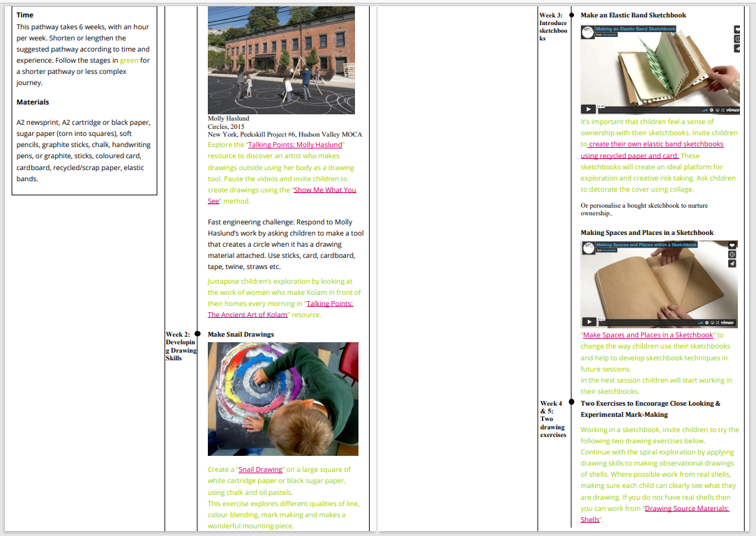Click Vimeo logo on Elastic Band video
This screenshot has width=756, height=536.
click(731, 109)
